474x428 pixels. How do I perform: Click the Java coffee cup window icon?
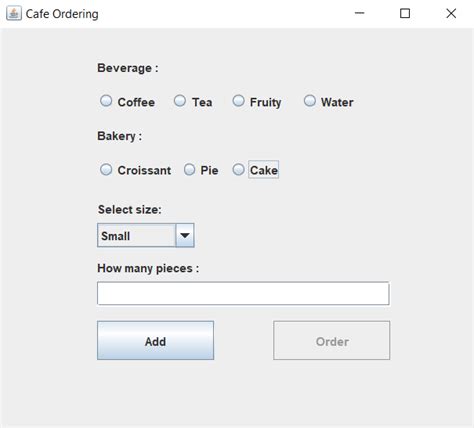(14, 14)
